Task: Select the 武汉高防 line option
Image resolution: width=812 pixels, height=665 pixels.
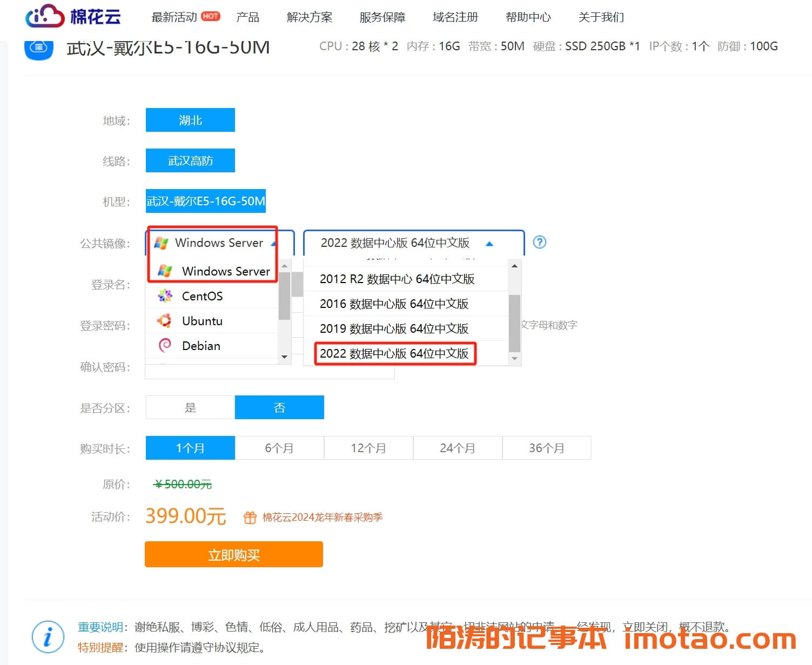Action: [x=190, y=160]
